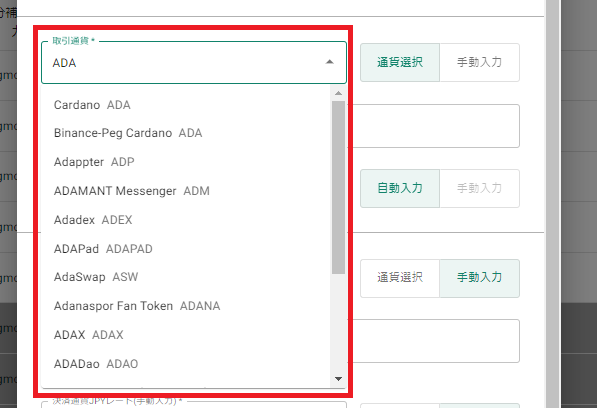597x408 pixels.
Task: Choose ADAX ADAX from the list
Action: point(185,335)
